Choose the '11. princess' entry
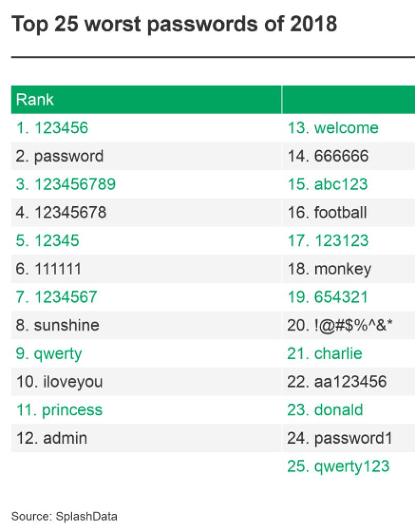 59,410
